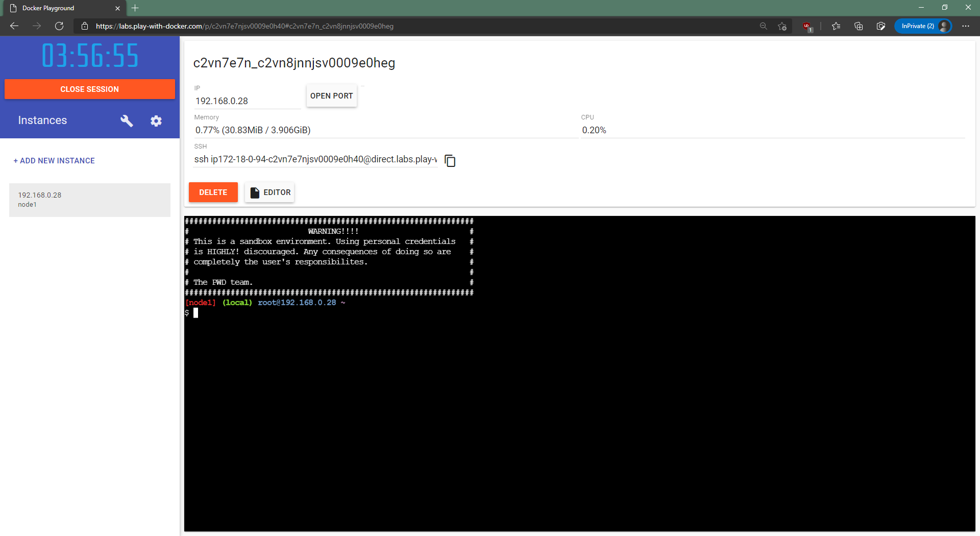Click the browser address bar URL
Screen dimensions: 980x536
244,26
